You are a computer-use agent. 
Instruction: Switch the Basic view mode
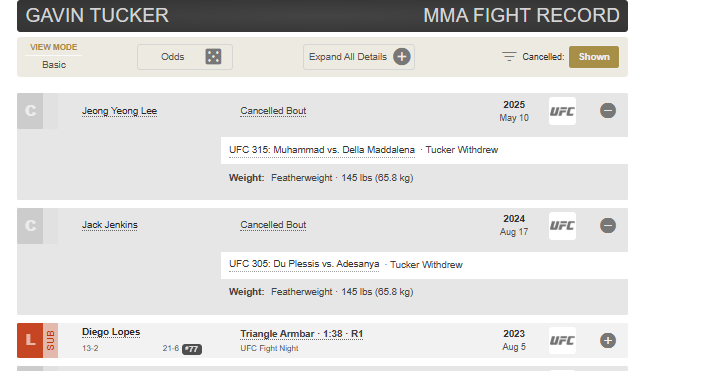pos(54,65)
